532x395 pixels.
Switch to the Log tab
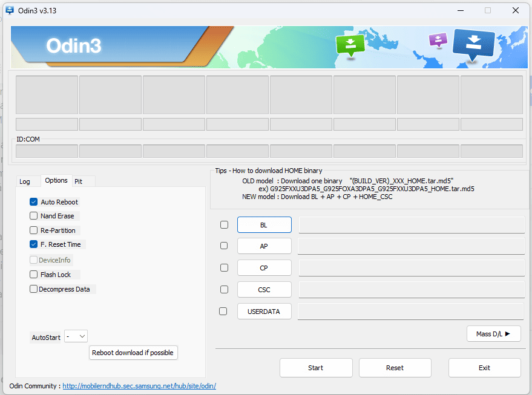pyautogui.click(x=24, y=181)
